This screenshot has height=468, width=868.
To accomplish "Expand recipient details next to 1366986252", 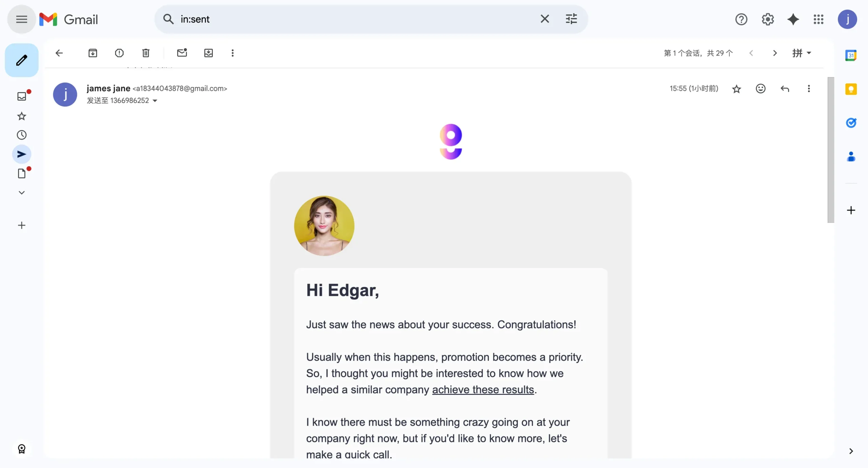I will [x=155, y=101].
